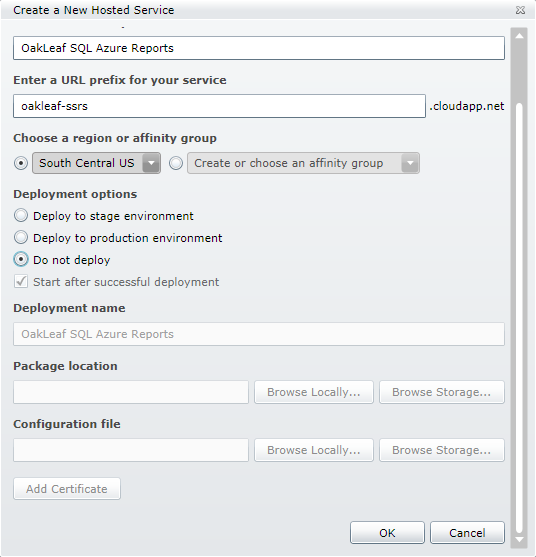Cancel the hosted service creation
Viewport: 536px width, 557px height.
tap(467, 532)
